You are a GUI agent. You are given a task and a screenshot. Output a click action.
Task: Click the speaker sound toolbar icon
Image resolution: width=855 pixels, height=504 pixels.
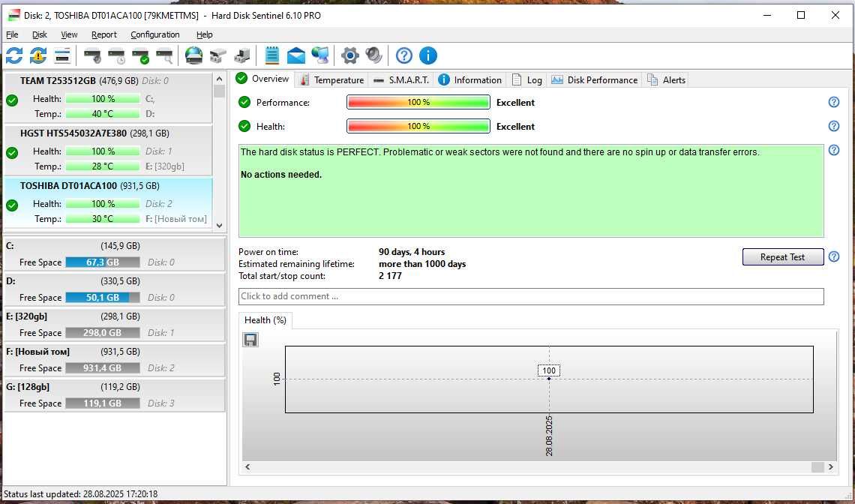click(373, 55)
